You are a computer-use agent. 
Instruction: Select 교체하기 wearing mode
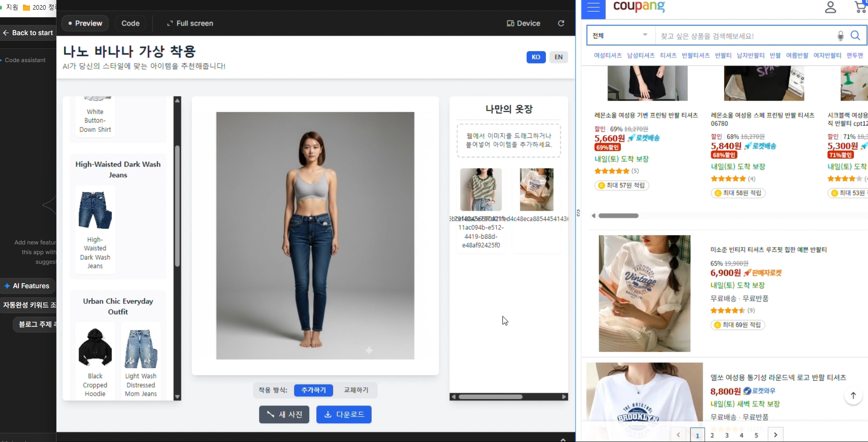(356, 390)
